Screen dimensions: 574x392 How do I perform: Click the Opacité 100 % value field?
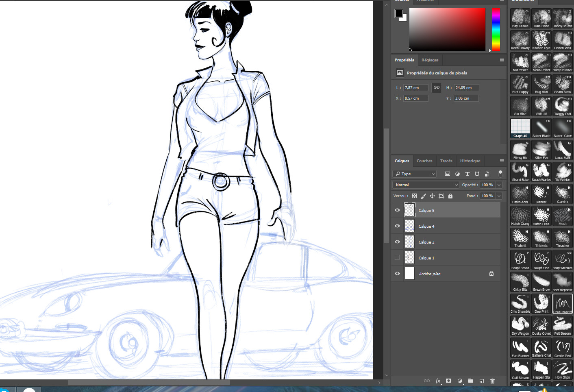click(488, 185)
